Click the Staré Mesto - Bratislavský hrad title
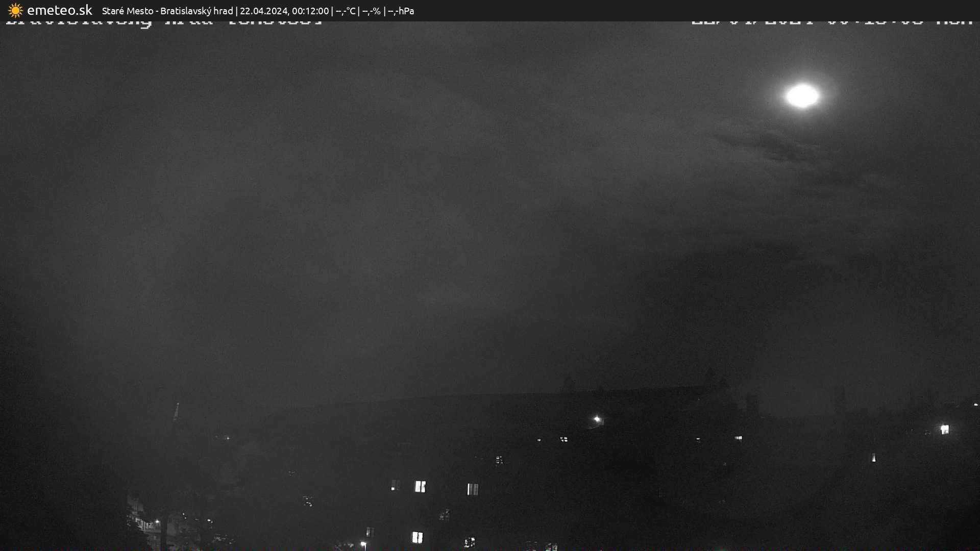This screenshot has width=980, height=551. pyautogui.click(x=167, y=11)
